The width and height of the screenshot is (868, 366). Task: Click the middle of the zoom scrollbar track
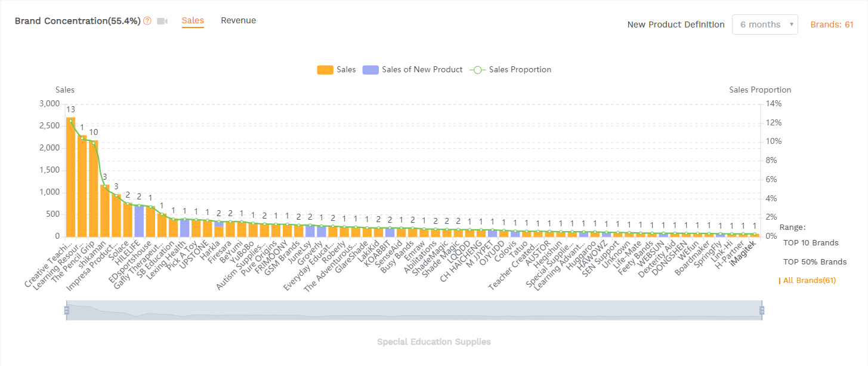(414, 310)
